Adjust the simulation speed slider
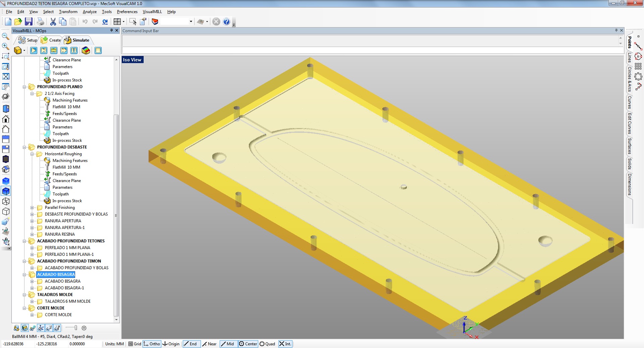This screenshot has width=644, height=348. pyautogui.click(x=75, y=328)
